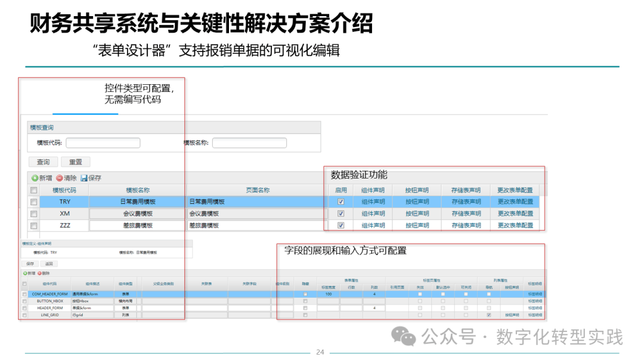
Task: Click the small red 删除 icon above component table
Action: coord(39,273)
